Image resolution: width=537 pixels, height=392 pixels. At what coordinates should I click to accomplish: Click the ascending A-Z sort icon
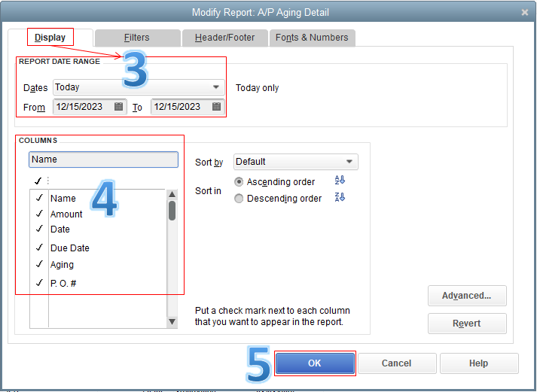[340, 181]
